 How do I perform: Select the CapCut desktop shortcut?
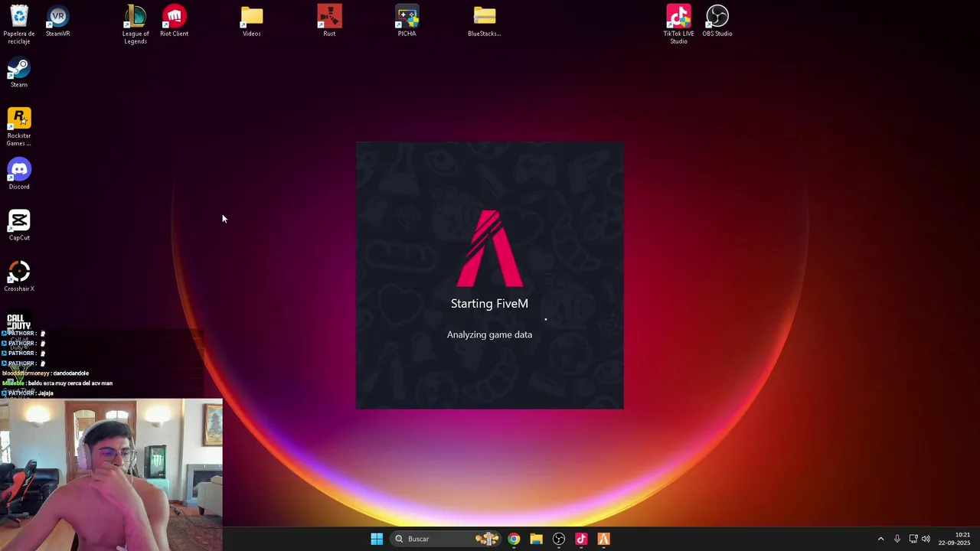(19, 226)
